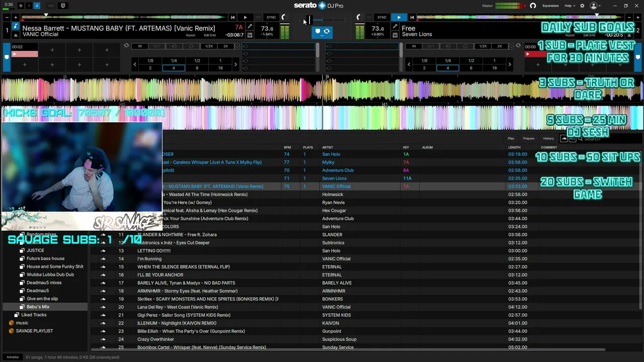Open left deck stems pad icon

pos(250,35)
